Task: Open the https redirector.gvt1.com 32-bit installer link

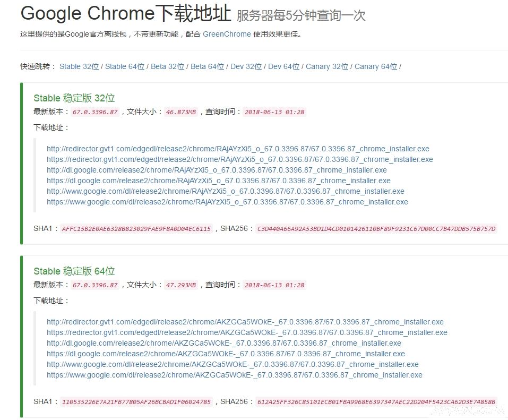Action: point(240,159)
